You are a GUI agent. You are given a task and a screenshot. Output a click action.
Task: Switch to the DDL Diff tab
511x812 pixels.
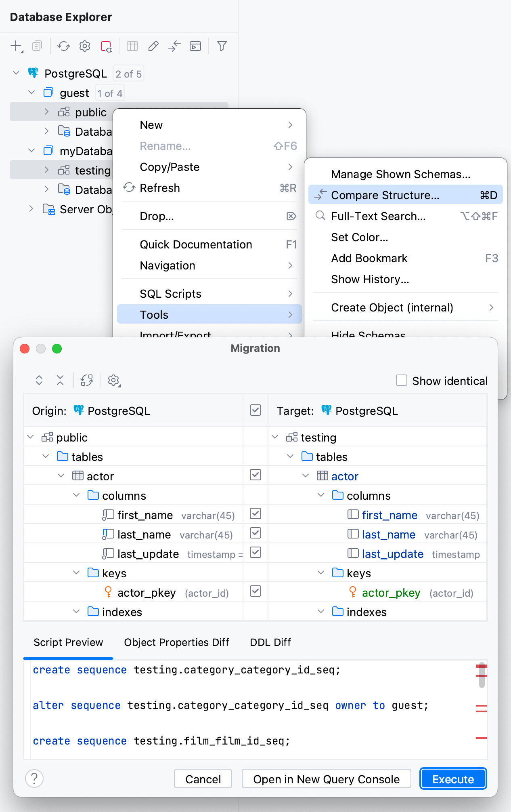coord(270,642)
